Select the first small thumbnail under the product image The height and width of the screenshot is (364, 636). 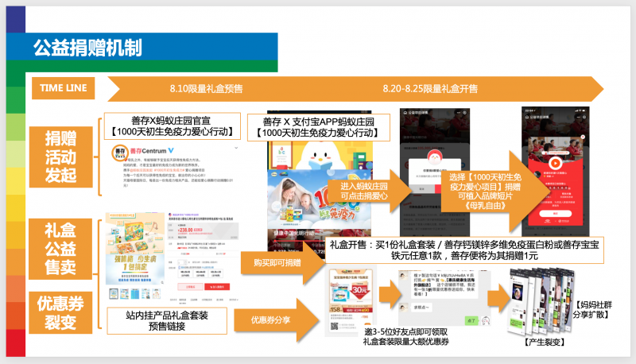(x=114, y=294)
